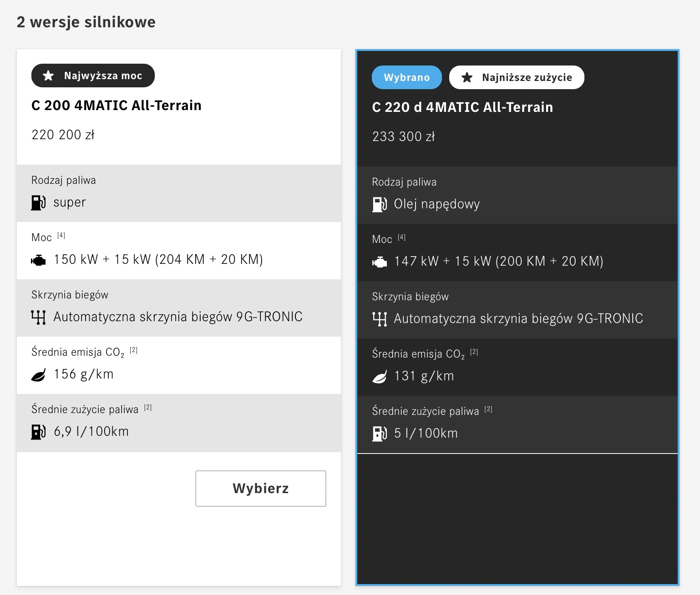Click the Najwyższa moc badge
The height and width of the screenshot is (595, 700).
point(93,76)
